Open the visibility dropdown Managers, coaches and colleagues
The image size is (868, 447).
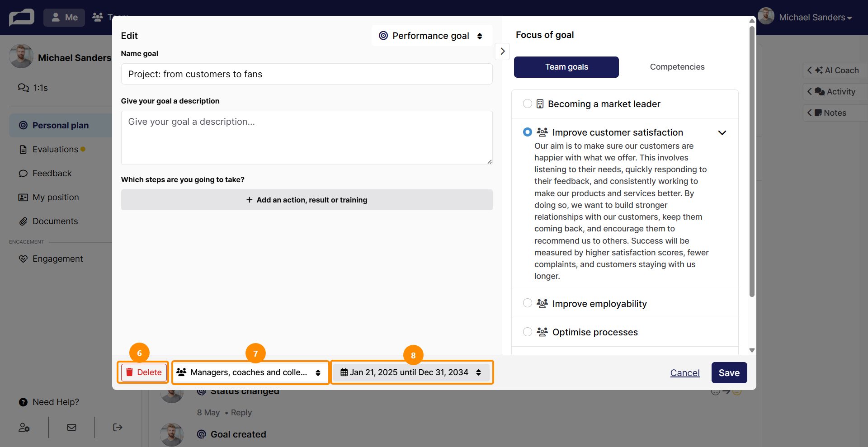pos(250,372)
